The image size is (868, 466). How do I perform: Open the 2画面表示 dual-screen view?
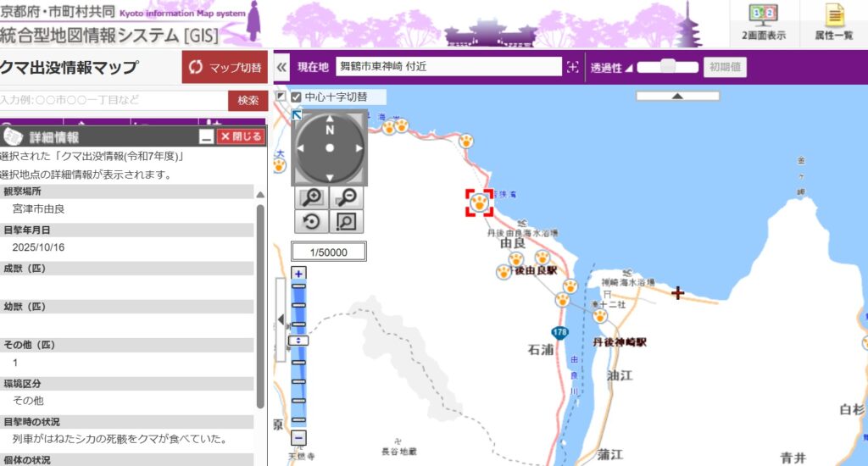pyautogui.click(x=764, y=22)
